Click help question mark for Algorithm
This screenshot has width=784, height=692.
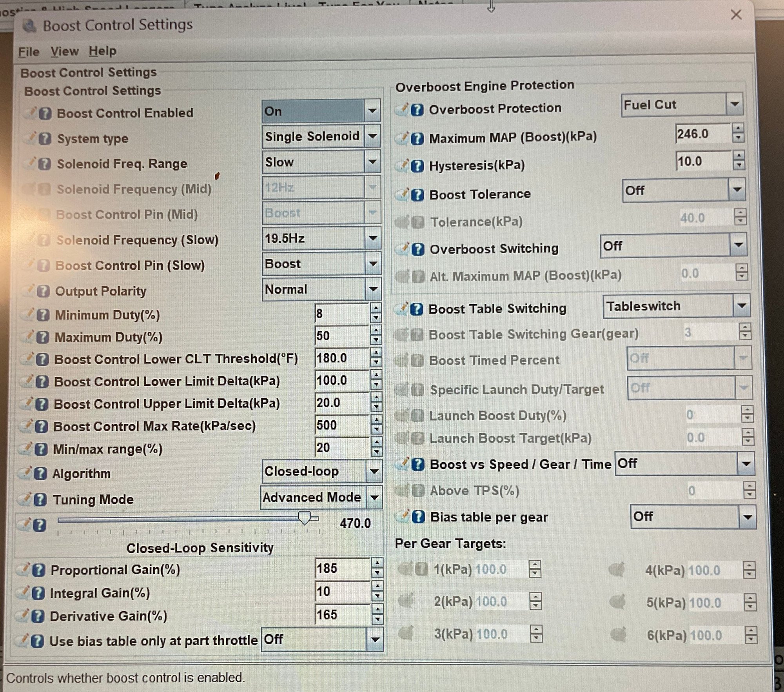40,474
